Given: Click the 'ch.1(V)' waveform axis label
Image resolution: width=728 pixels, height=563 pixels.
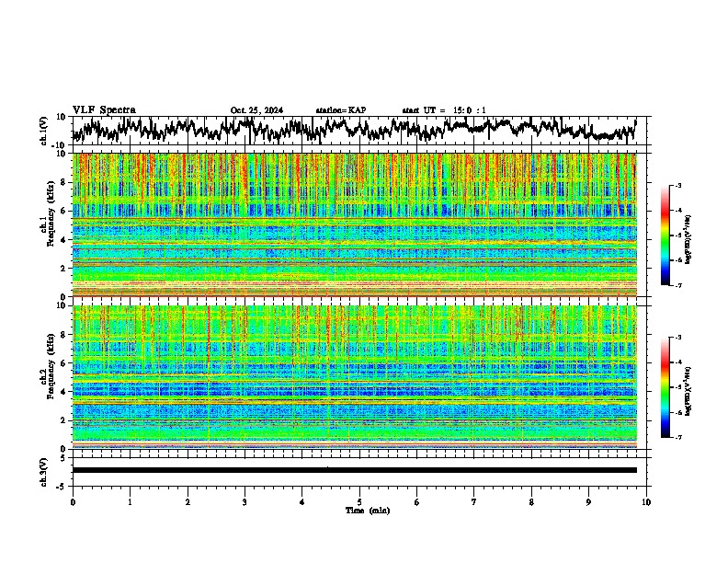Looking at the screenshot, I should 44,130.
